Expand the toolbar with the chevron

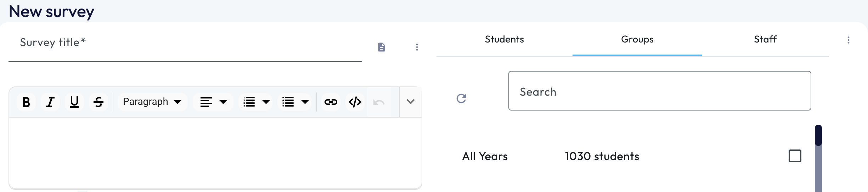click(410, 102)
